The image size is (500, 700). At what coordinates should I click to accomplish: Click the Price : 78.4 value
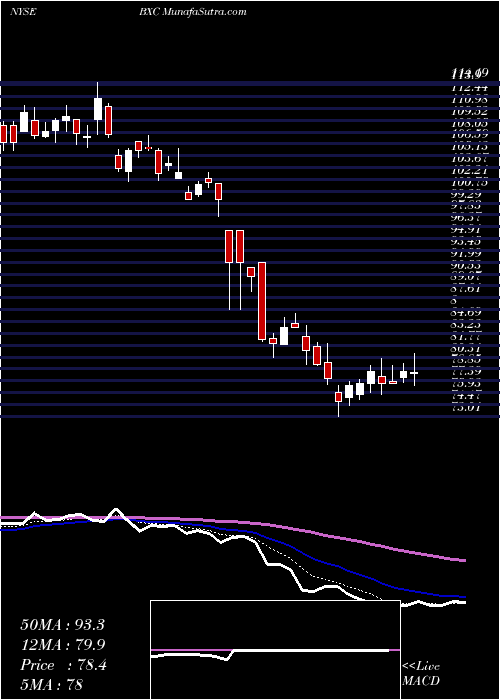coord(63,665)
